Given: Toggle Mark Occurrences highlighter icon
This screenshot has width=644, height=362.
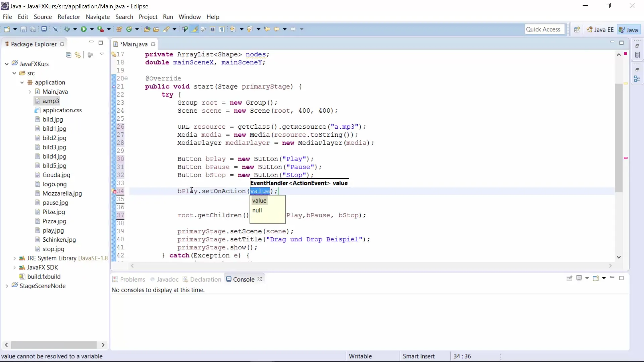Looking at the screenshot, I should click(194, 29).
